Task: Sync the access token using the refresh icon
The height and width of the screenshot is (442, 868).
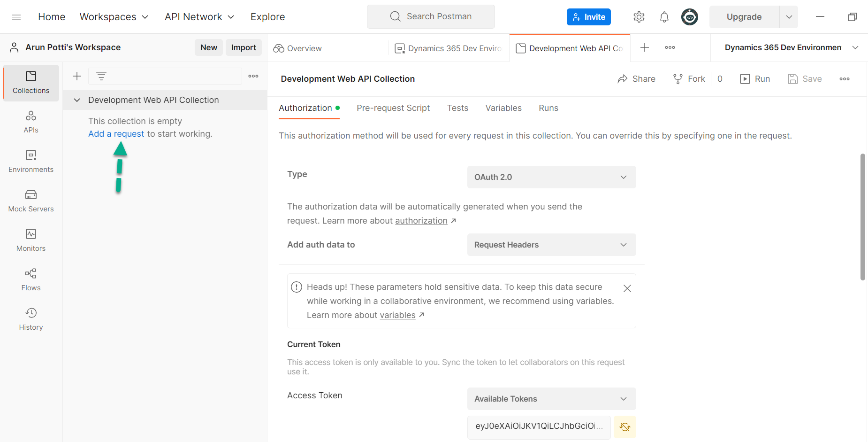Action: (x=624, y=427)
